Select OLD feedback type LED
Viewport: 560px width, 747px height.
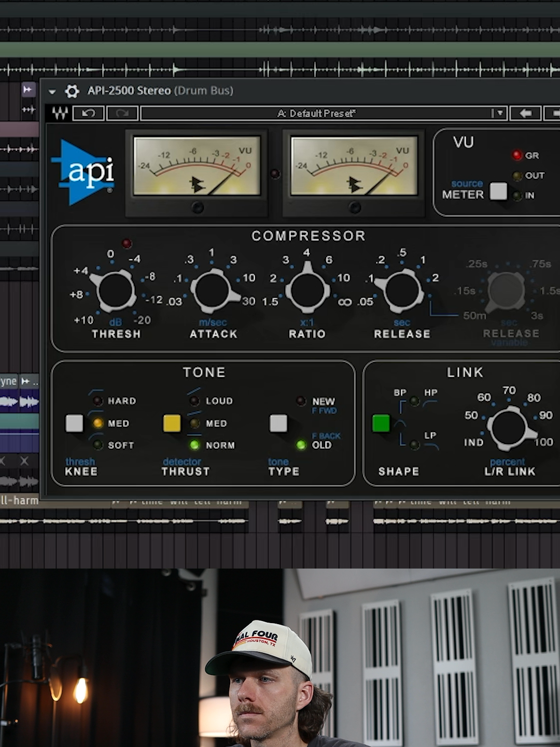301,445
